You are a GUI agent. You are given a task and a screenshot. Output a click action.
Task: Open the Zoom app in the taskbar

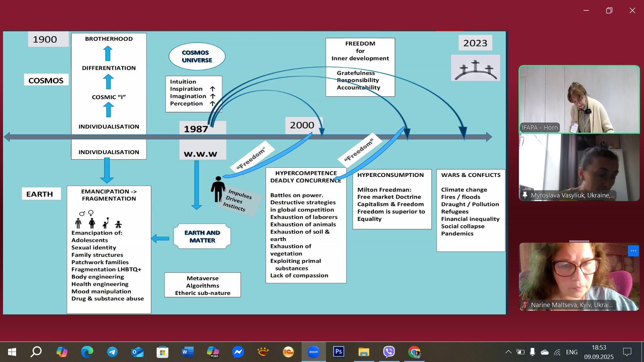tap(314, 352)
